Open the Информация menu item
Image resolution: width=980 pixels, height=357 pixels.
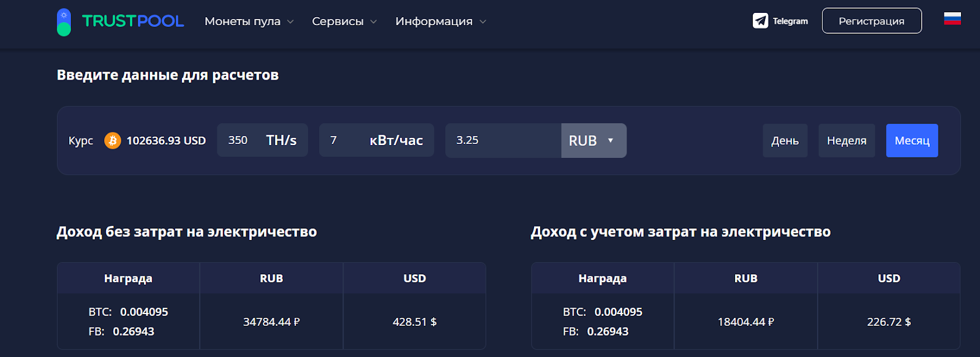tap(435, 20)
